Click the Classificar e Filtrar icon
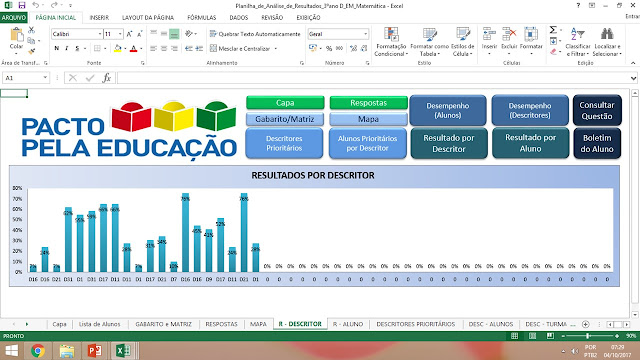 click(578, 34)
